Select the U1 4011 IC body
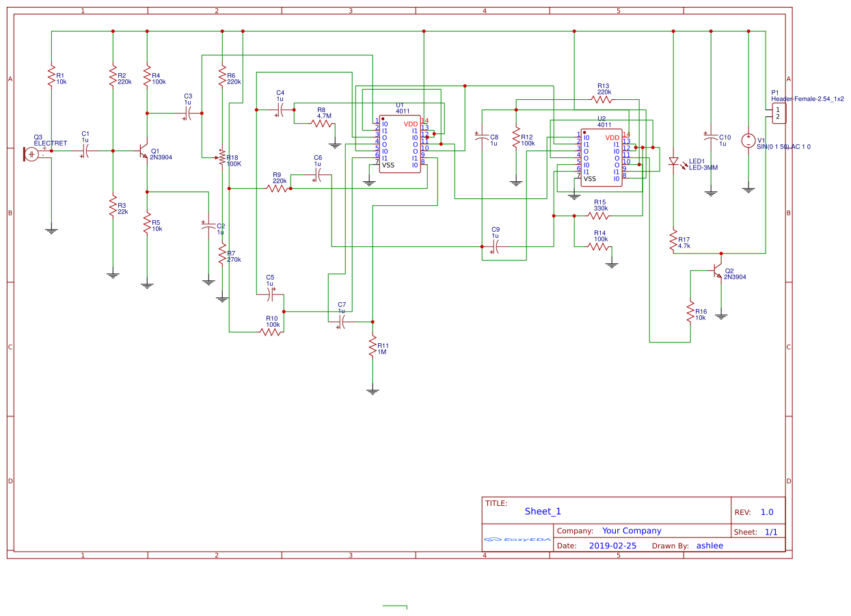851x616 pixels. click(x=400, y=144)
